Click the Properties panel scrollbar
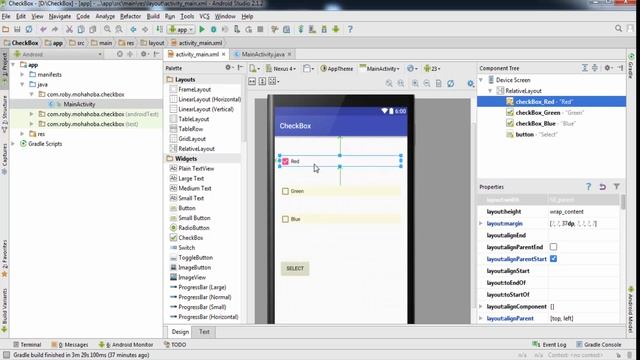 point(623,202)
